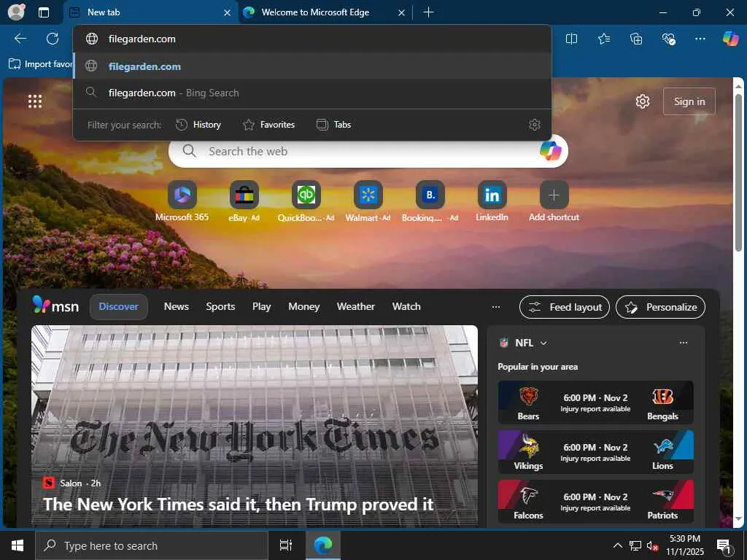Open Feed layout options
747x560 pixels.
[x=565, y=307]
